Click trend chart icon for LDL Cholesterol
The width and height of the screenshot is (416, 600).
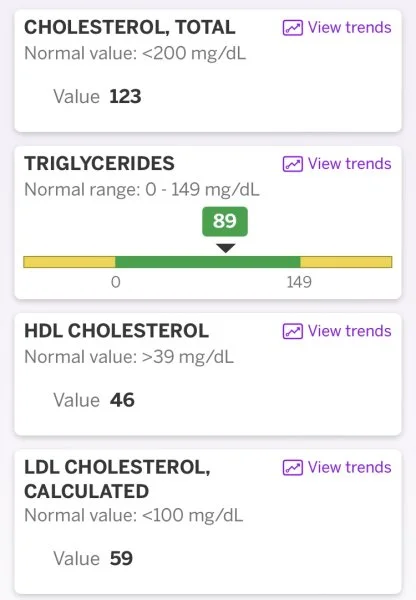point(293,468)
